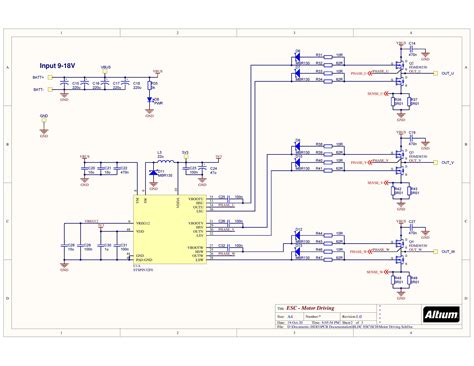Viewport: 474px width, 366px height.
Task: Select the R48 shunt resistor symbol
Action: tap(393, 280)
